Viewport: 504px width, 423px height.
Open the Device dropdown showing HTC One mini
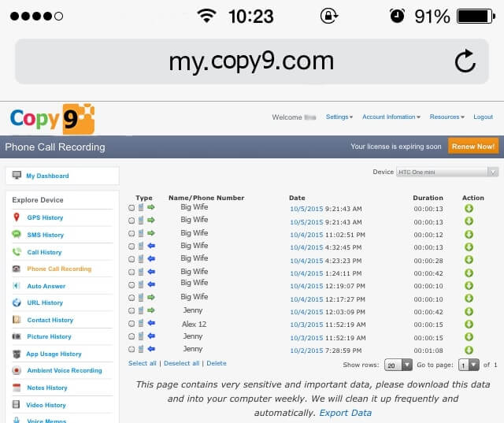[x=447, y=172]
